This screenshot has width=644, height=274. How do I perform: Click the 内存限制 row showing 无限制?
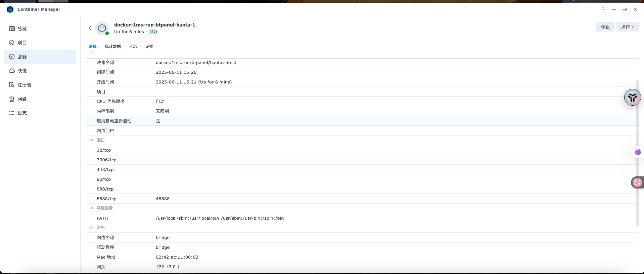pos(362,111)
